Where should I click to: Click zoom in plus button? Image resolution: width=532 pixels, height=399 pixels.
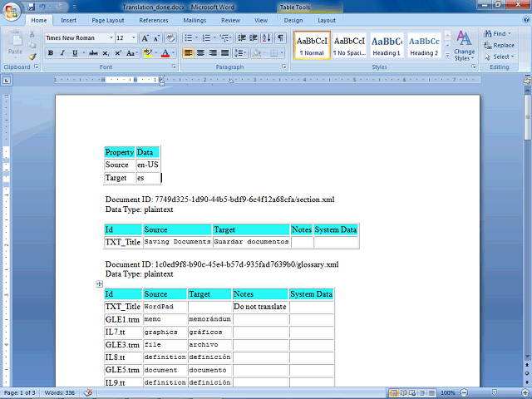click(525, 393)
